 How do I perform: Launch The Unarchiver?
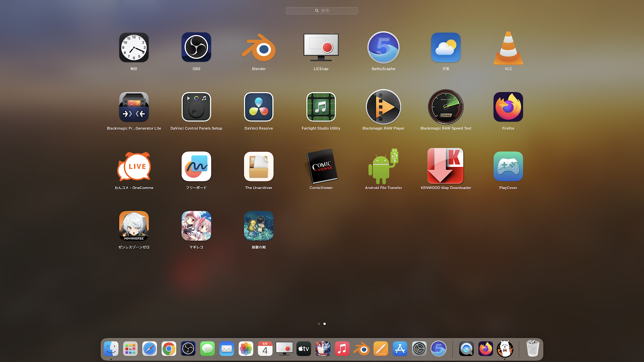259,167
